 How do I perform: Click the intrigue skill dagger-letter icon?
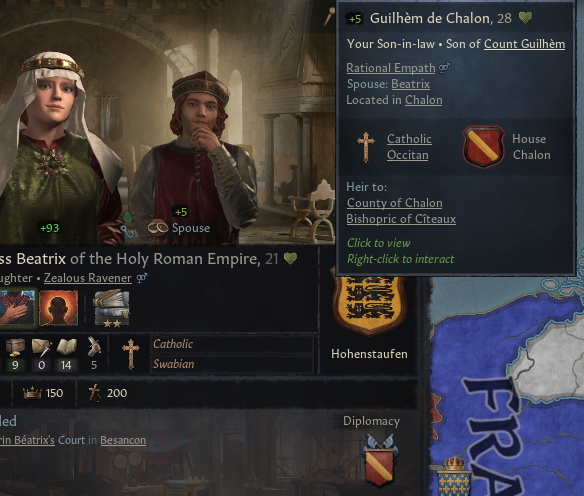point(41,347)
